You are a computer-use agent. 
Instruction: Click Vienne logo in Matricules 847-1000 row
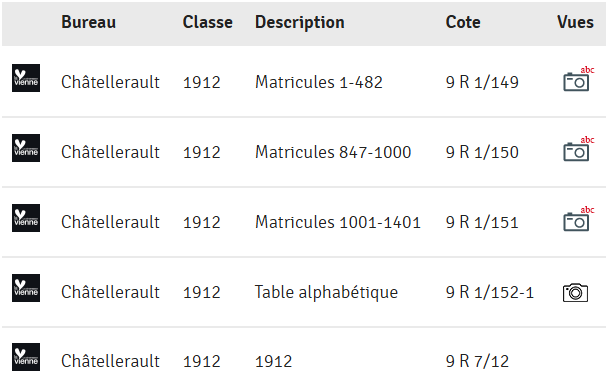tap(26, 148)
